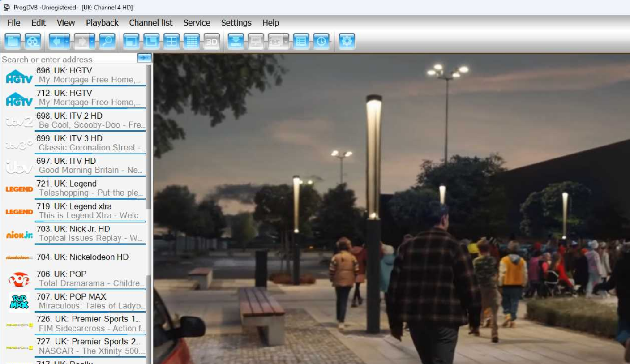630x364 pixels.
Task: Click the search address input field
Action: click(67, 59)
